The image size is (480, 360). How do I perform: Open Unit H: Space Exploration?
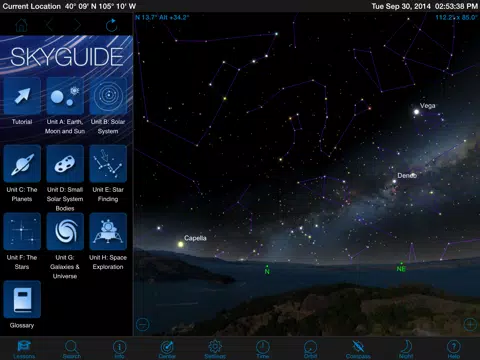tap(108, 232)
